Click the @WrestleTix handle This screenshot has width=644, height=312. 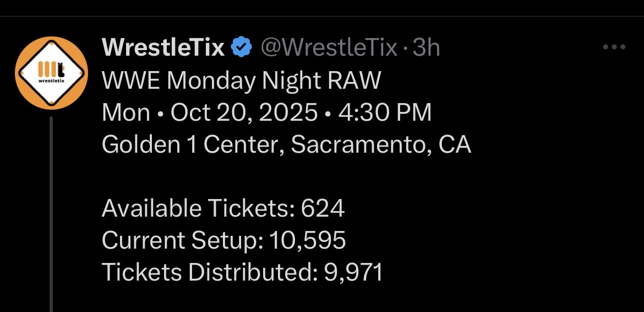[329, 49]
